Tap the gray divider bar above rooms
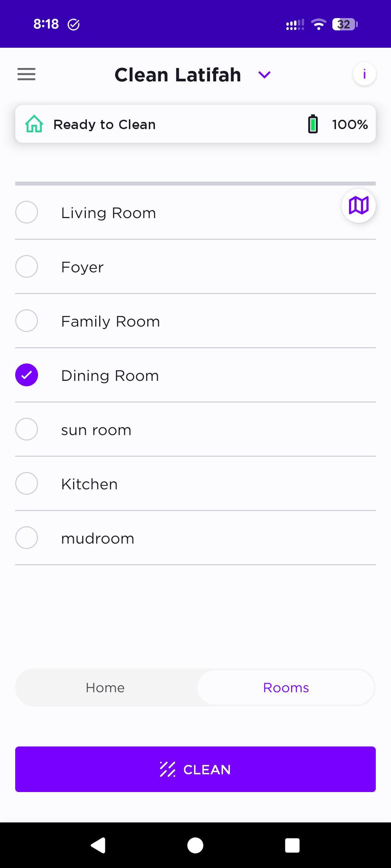The width and height of the screenshot is (391, 868). 195,184
